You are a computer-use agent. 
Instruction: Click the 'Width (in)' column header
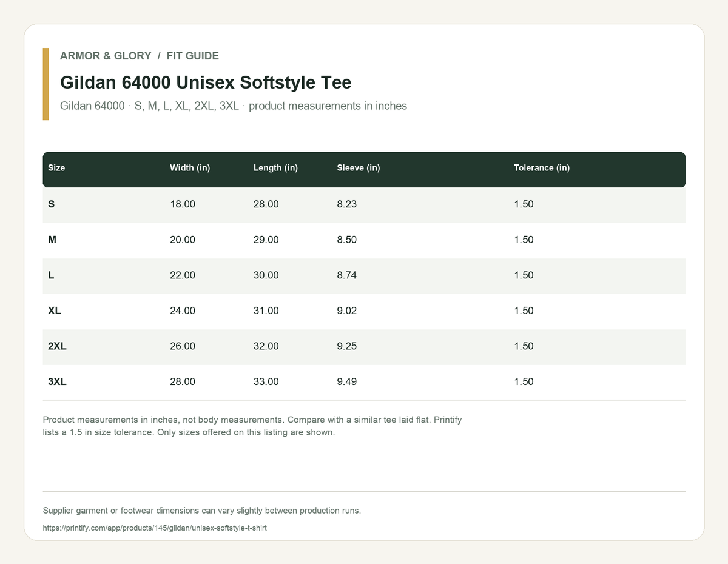pyautogui.click(x=190, y=168)
